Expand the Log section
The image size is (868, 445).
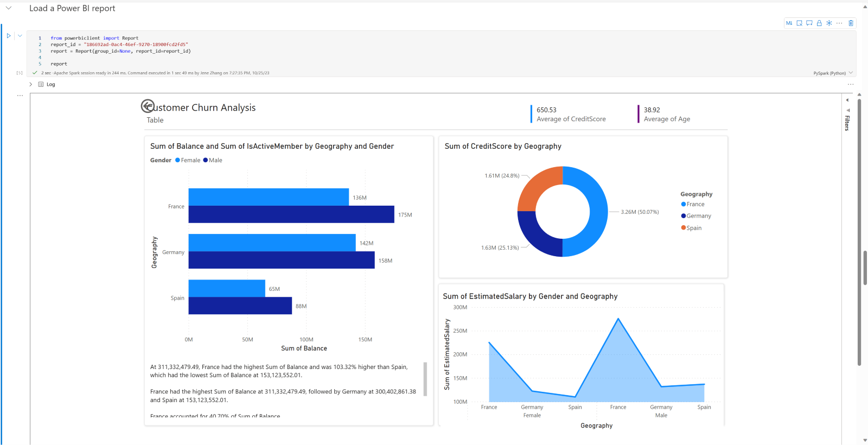coord(31,85)
